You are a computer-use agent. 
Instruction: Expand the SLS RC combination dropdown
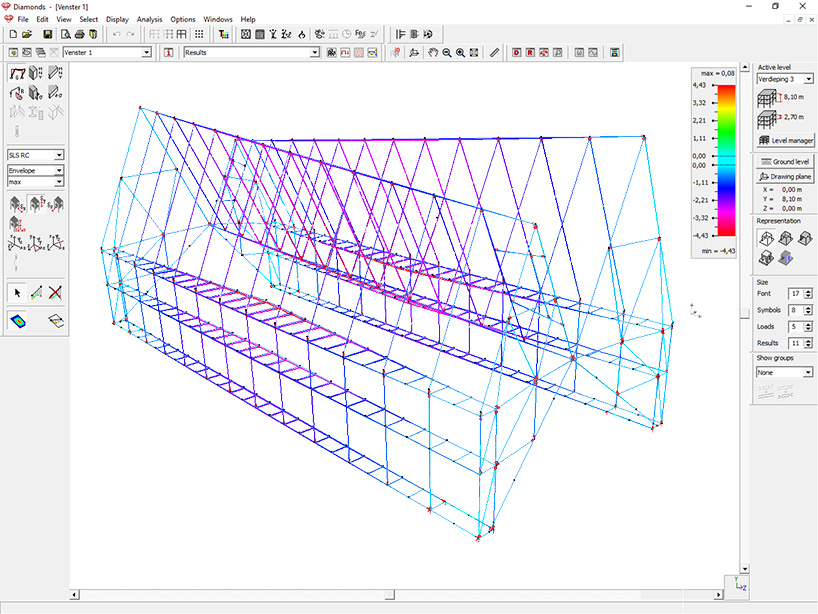59,155
